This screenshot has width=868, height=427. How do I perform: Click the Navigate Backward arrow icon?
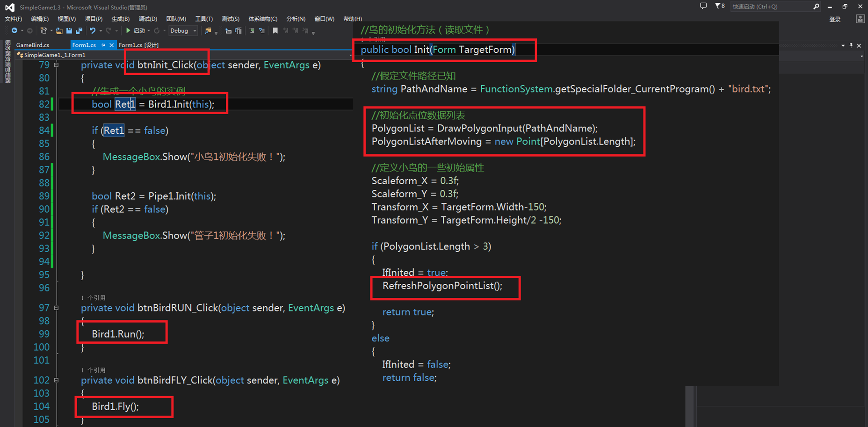point(14,30)
